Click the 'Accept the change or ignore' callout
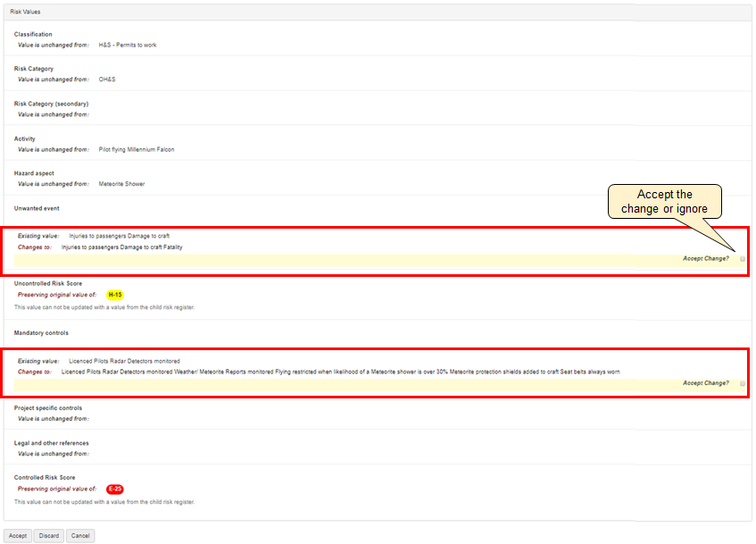The height and width of the screenshot is (544, 756). click(x=664, y=202)
